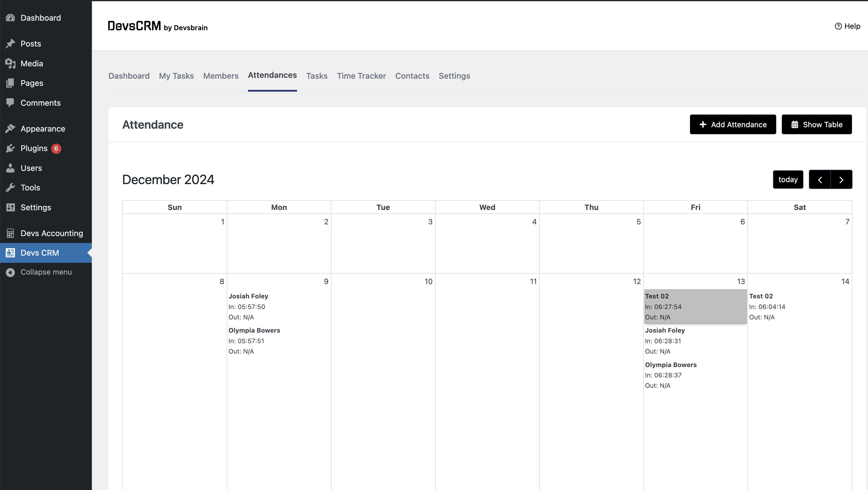868x490 pixels.
Task: Click Josiah Foley entry on Monday 9
Action: coord(279,306)
